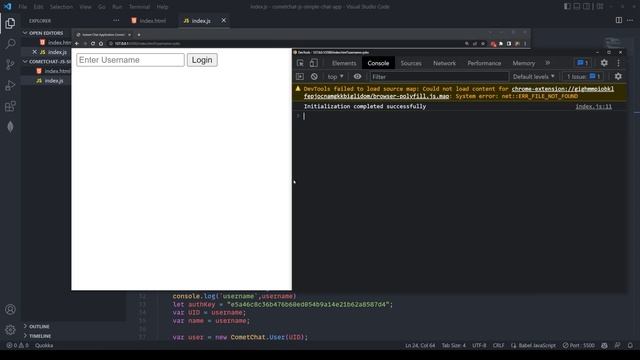The height and width of the screenshot is (360, 640).
Task: Switch to the Elements tab in DevTools
Action: (344, 63)
